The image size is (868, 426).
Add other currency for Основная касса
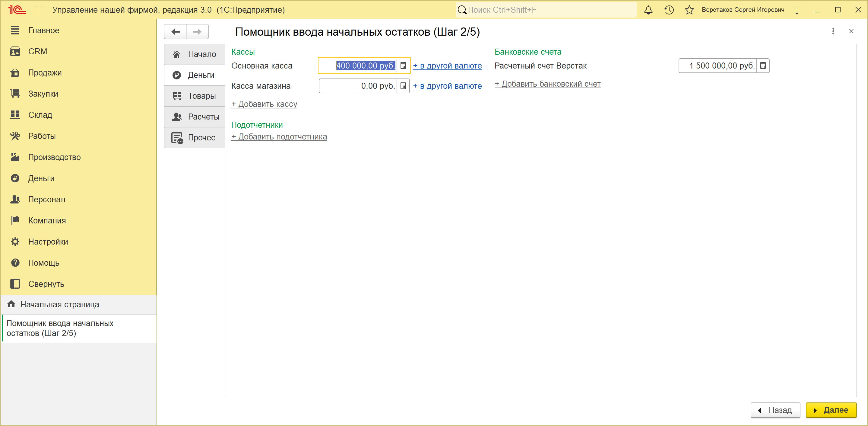tap(447, 66)
